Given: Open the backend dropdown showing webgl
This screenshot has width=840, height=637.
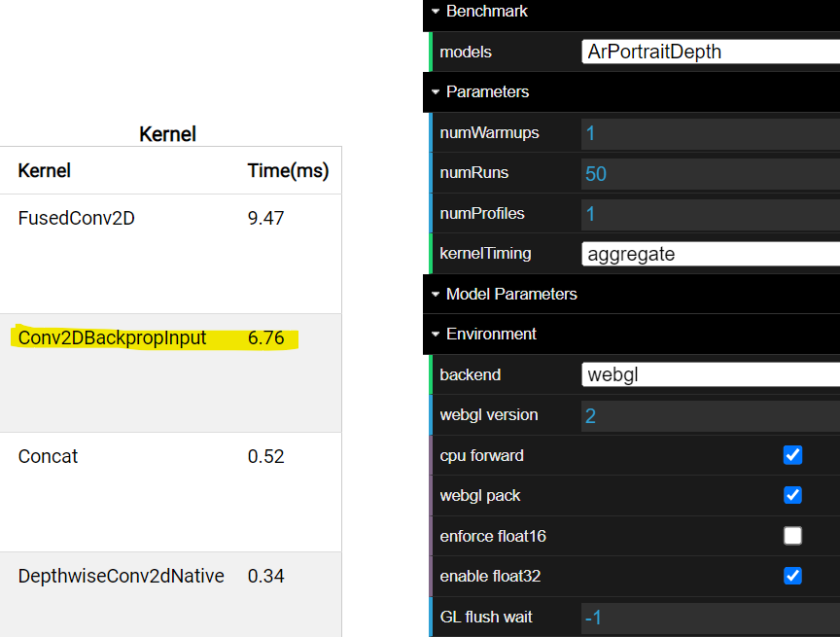Looking at the screenshot, I should [x=711, y=374].
